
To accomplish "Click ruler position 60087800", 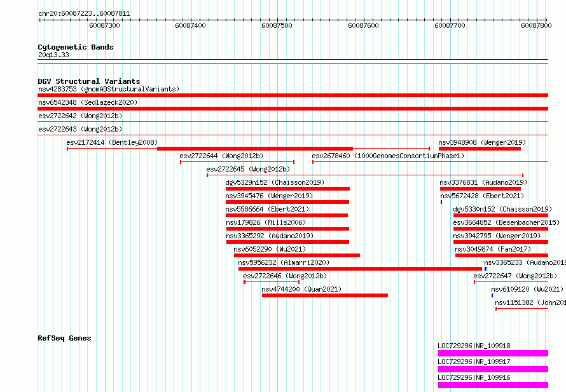I will pyautogui.click(x=536, y=25).
